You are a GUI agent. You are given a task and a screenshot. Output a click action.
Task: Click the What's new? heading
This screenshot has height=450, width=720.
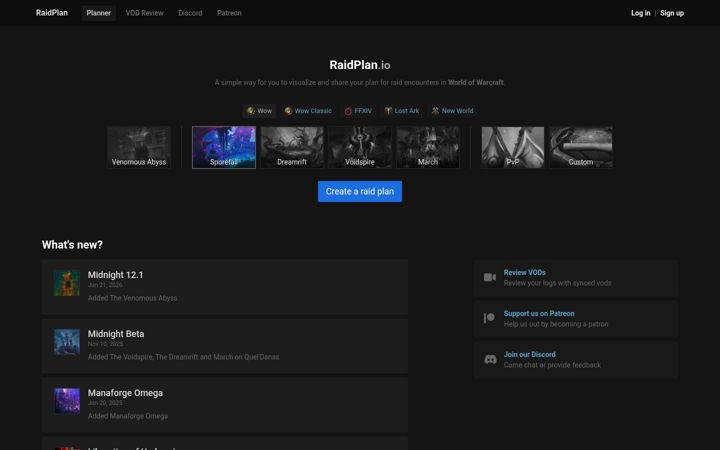(x=72, y=245)
